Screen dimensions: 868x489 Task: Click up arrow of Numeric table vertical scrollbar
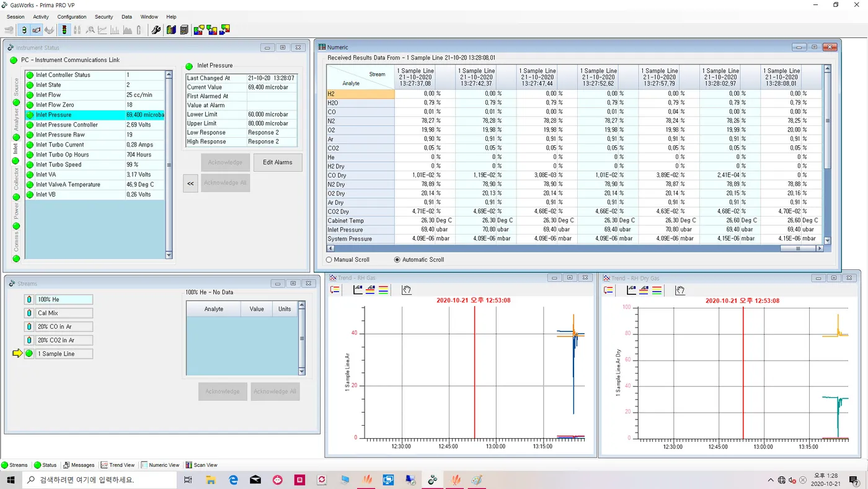[827, 68]
